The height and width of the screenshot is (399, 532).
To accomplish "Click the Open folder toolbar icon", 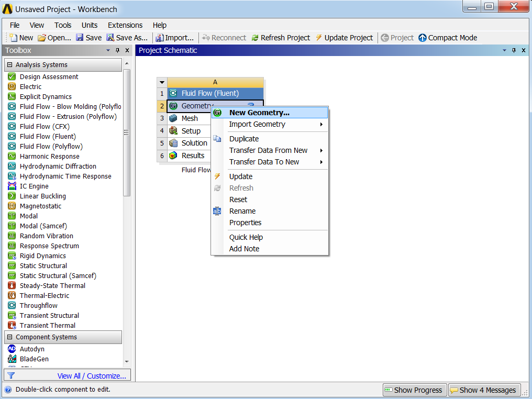I will [x=42, y=38].
